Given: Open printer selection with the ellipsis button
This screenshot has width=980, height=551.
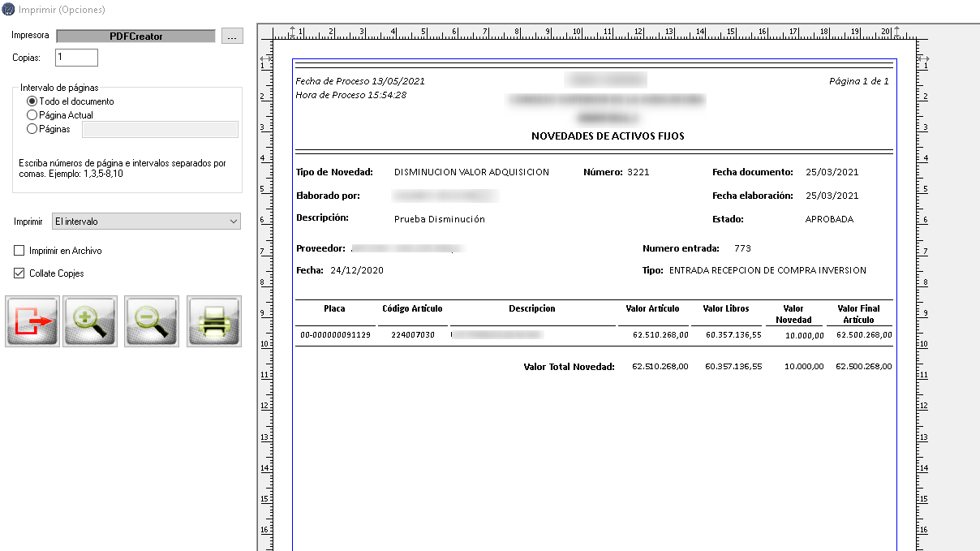Looking at the screenshot, I should (232, 37).
